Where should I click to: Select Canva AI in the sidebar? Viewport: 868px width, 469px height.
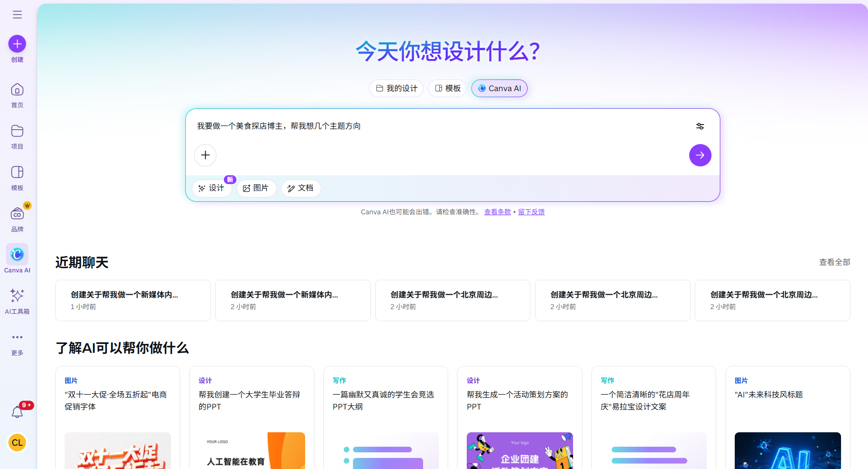click(17, 255)
